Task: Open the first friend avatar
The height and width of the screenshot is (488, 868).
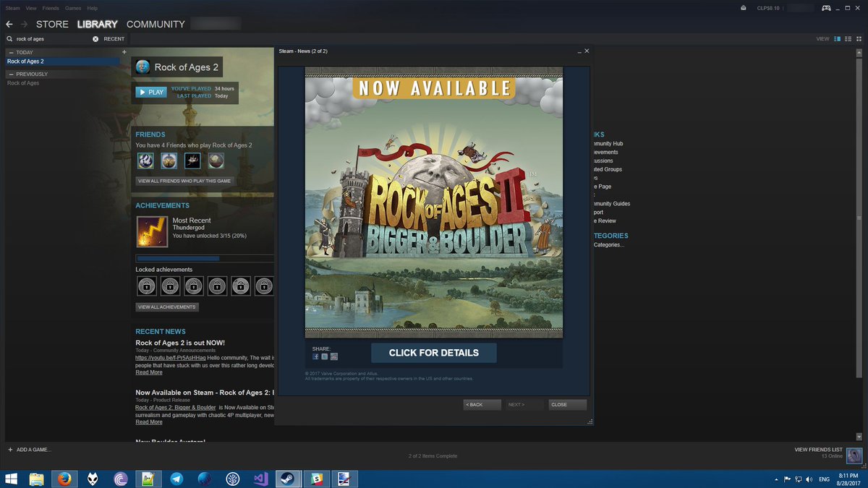Action: (145, 160)
